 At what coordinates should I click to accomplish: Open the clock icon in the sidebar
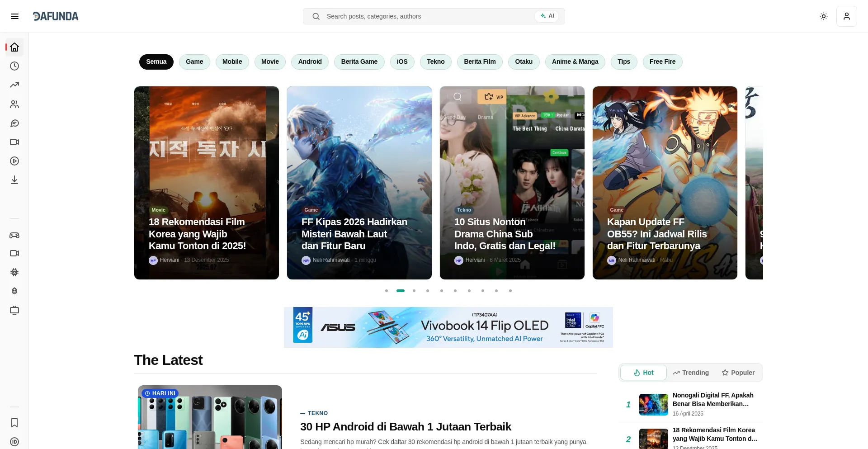pyautogui.click(x=14, y=66)
